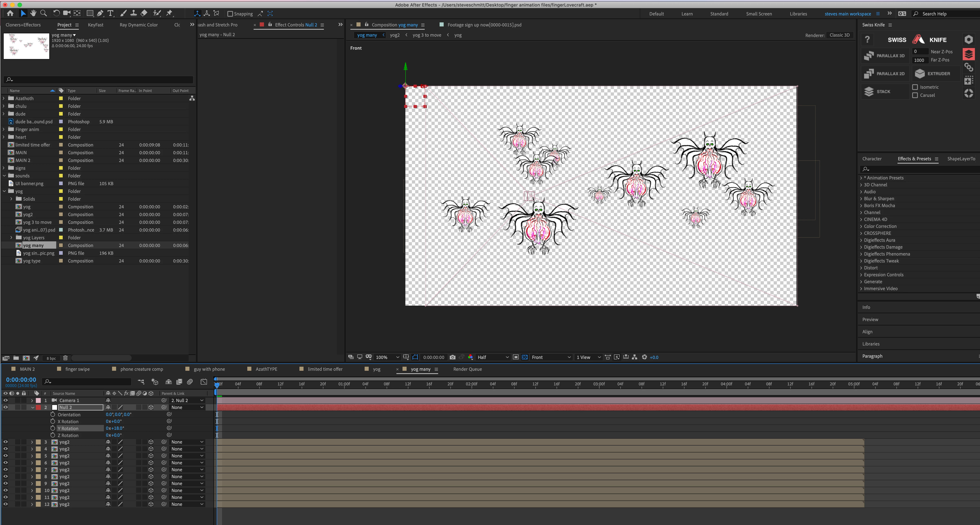Click the snapshot camera icon in viewer
The image size is (980, 525).
pos(452,357)
